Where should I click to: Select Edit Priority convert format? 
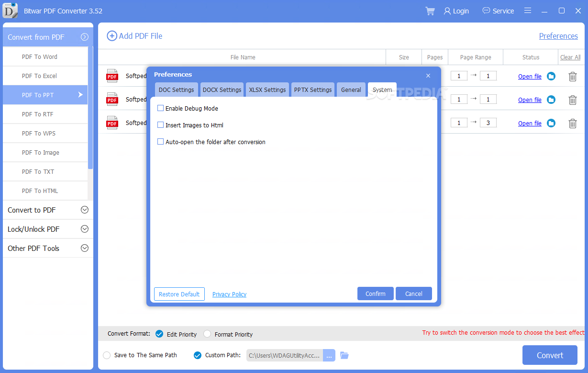click(159, 334)
